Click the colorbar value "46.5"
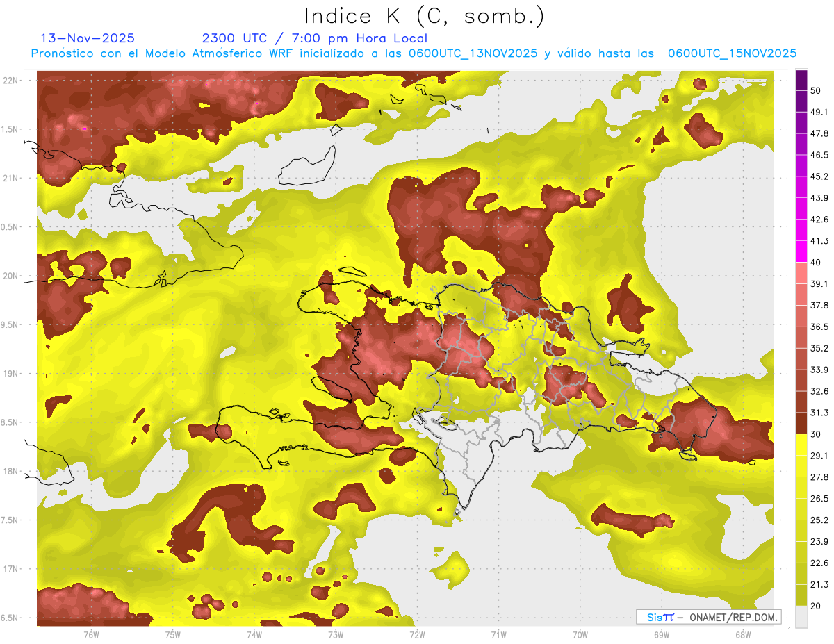The width and height of the screenshot is (834, 644). (x=819, y=155)
